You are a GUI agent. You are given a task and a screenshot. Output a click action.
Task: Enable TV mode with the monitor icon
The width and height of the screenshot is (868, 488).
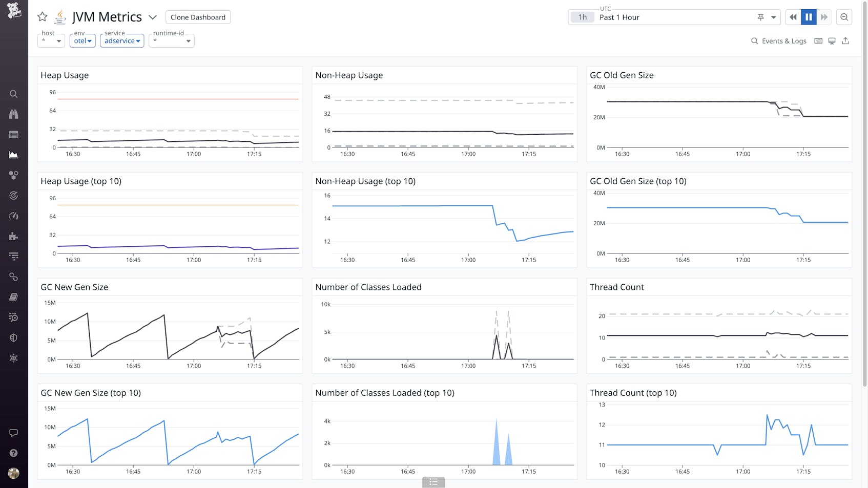click(832, 40)
